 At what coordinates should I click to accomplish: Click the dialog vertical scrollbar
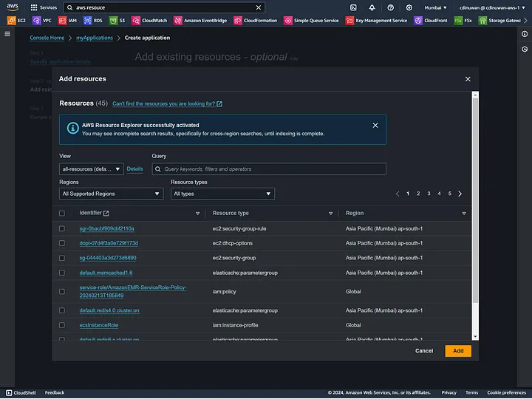pos(476,200)
